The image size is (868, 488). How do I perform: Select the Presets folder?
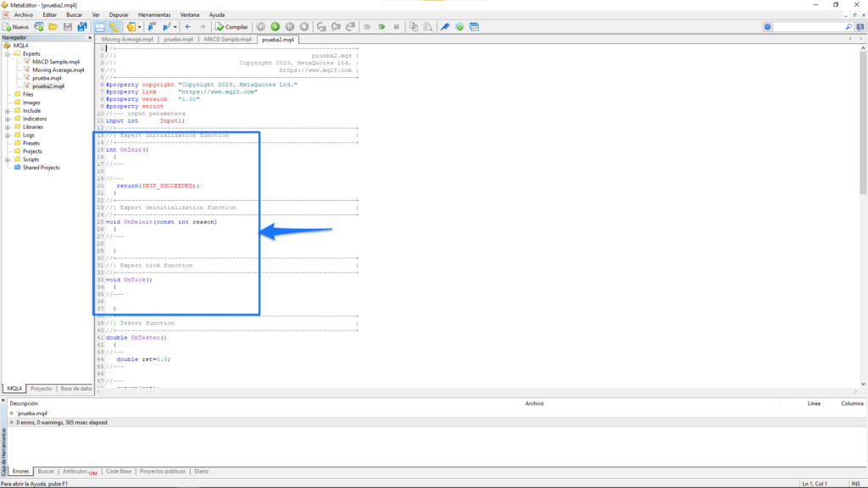[x=31, y=143]
